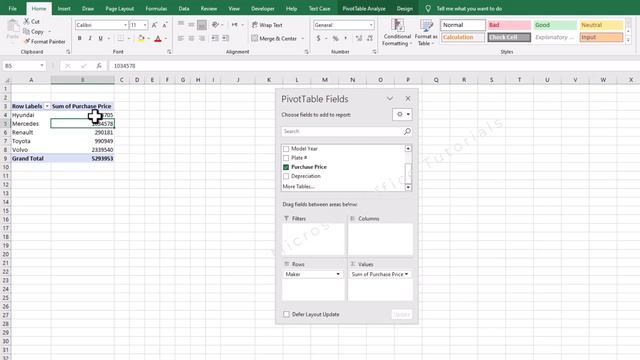Apply the Good cell style
Image resolution: width=640 pixels, height=360 pixels.
555,25
